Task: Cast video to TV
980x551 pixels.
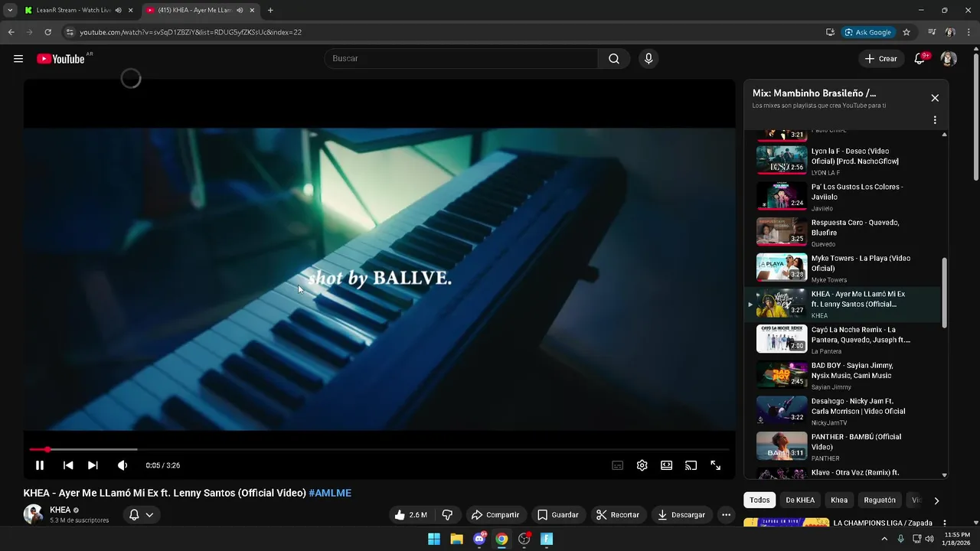Action: coord(691,465)
